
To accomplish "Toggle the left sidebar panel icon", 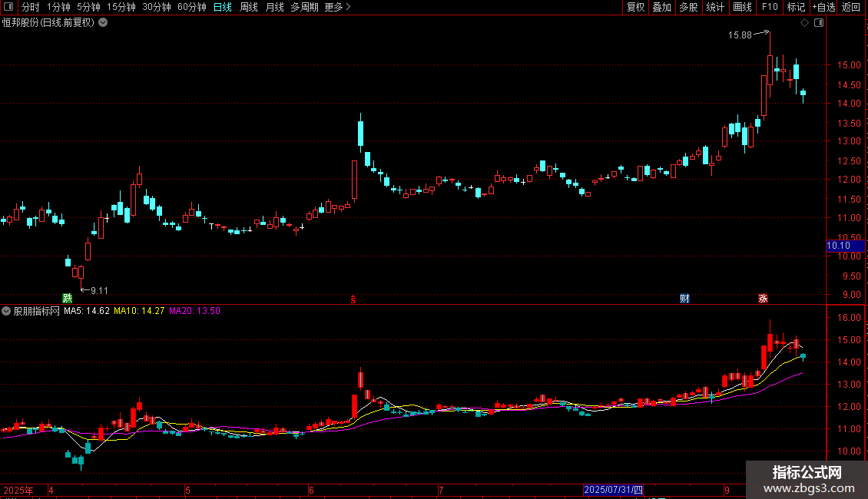I will (8, 7).
